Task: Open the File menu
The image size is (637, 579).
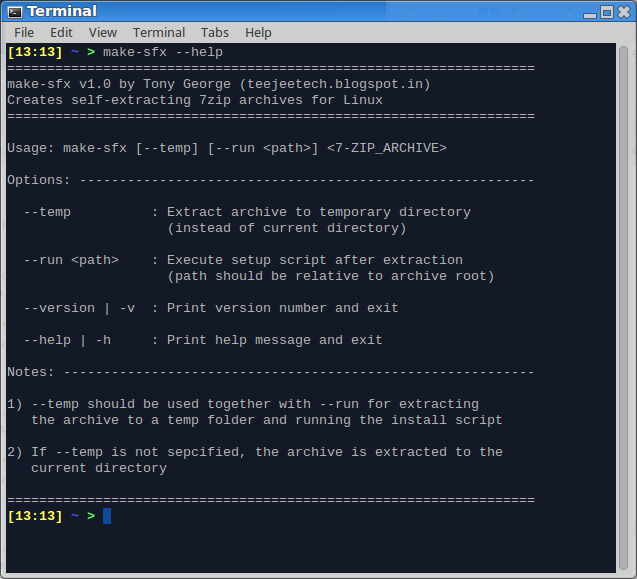Action: click(24, 33)
